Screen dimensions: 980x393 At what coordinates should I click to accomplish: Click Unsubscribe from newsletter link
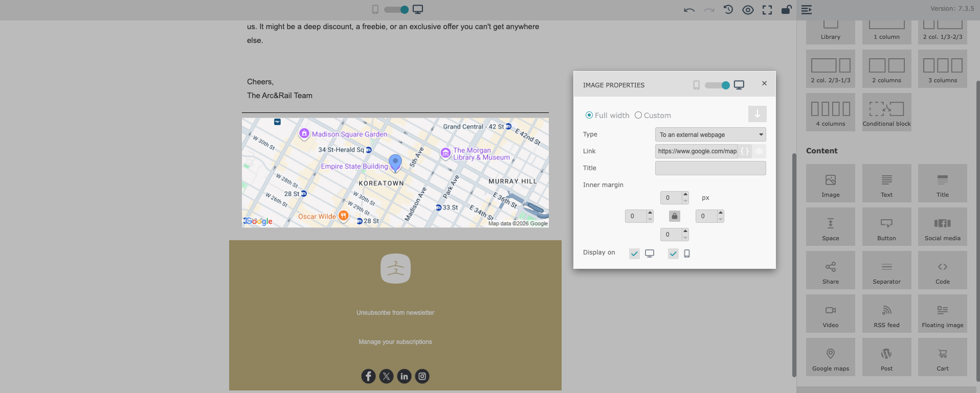point(395,313)
